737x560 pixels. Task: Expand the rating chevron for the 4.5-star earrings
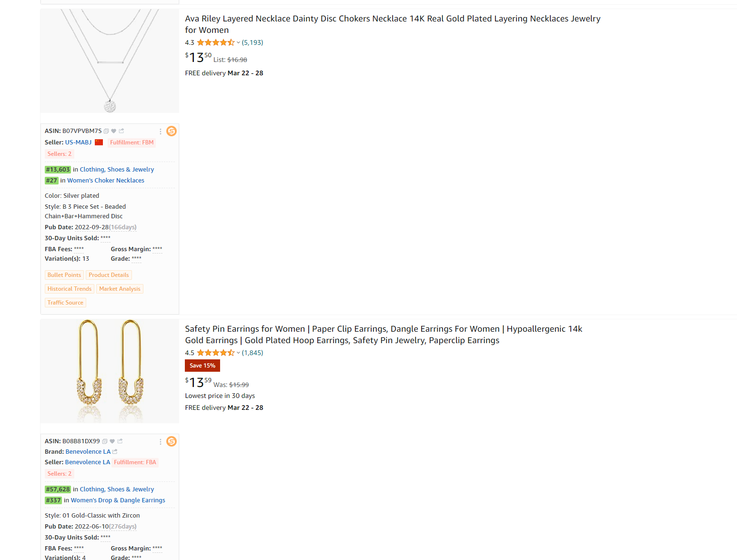click(238, 353)
